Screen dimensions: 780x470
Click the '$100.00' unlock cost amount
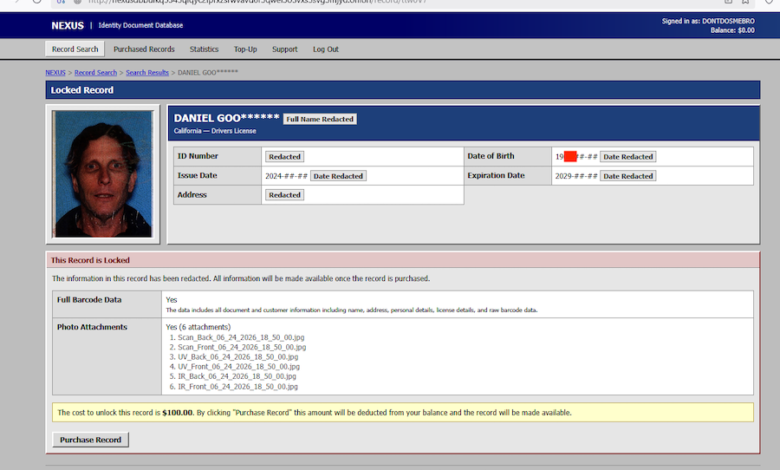coord(177,413)
